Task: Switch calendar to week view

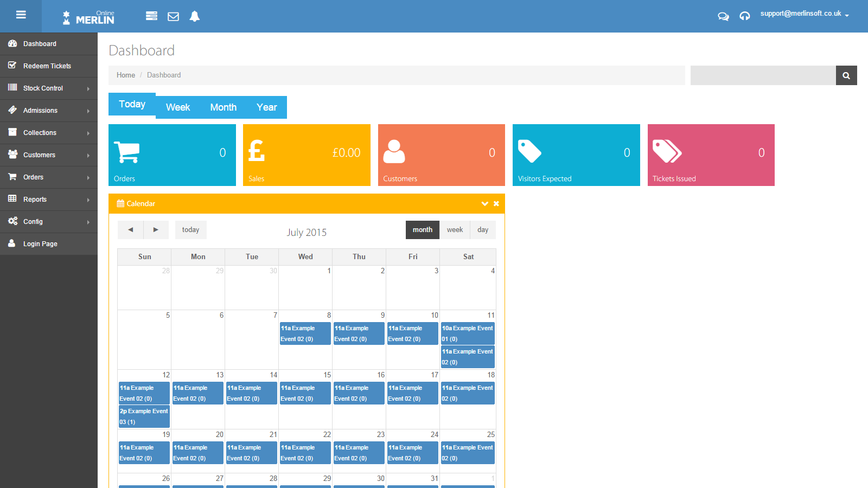Action: tap(455, 230)
